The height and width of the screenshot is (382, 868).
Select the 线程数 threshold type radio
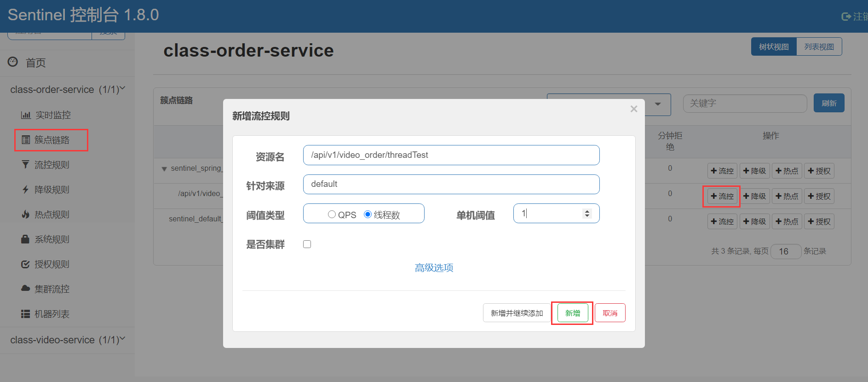click(x=368, y=214)
